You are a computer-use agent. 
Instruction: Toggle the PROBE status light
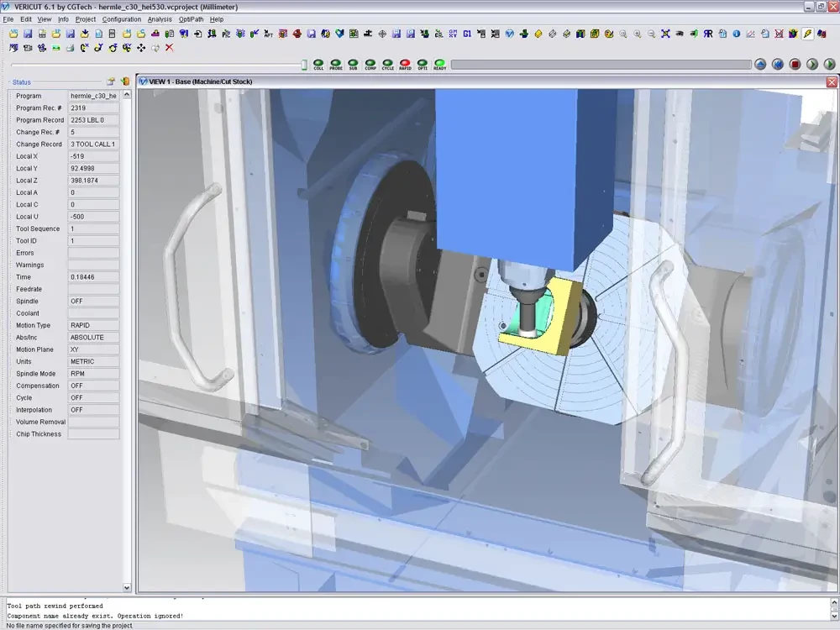[336, 64]
